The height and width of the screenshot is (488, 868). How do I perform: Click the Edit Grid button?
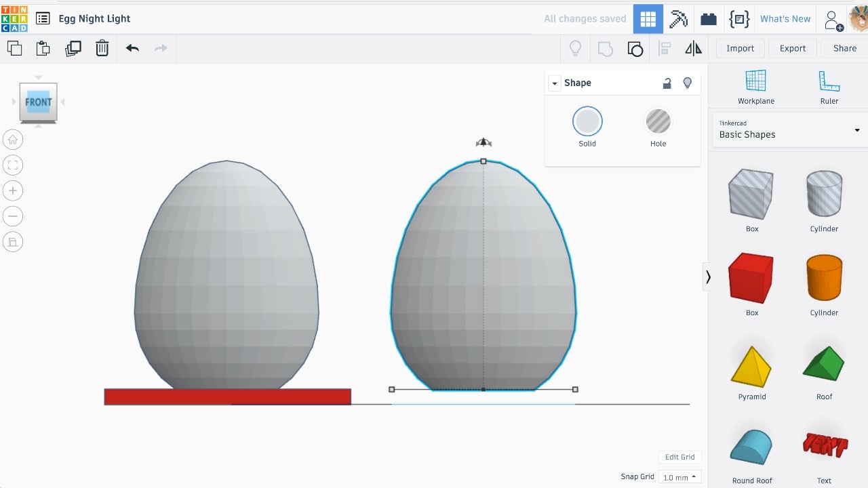point(679,457)
